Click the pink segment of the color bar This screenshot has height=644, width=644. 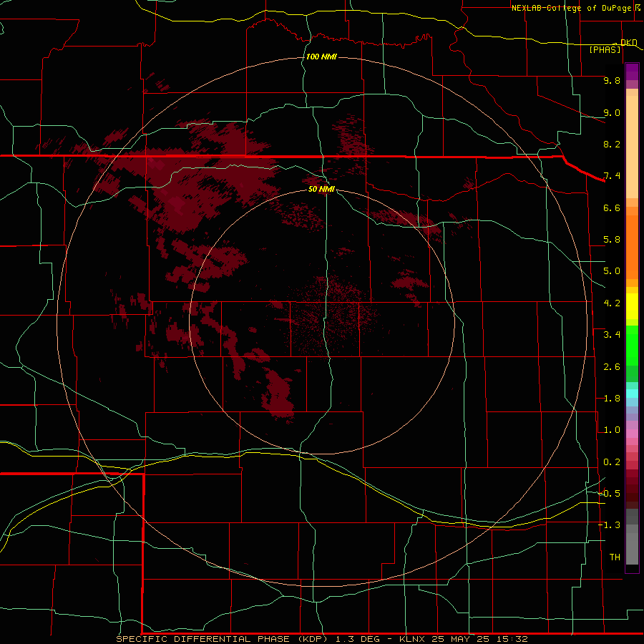tap(632, 434)
